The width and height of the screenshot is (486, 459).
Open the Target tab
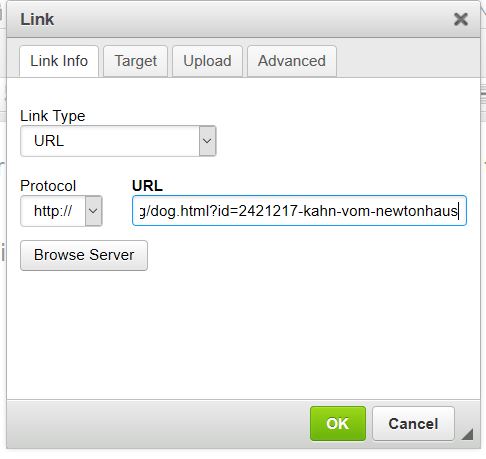point(135,61)
